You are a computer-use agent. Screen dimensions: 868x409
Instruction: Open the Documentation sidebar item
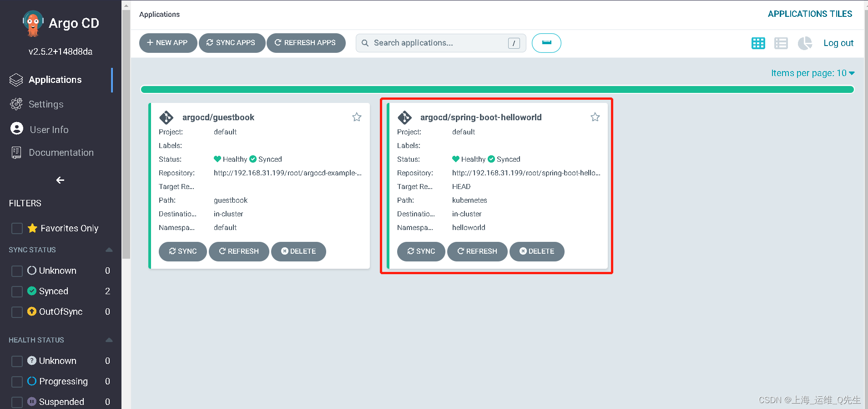click(x=61, y=153)
